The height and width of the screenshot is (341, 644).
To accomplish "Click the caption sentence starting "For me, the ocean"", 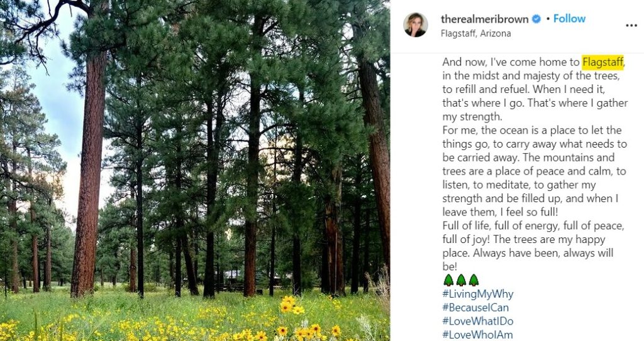I will (531, 131).
